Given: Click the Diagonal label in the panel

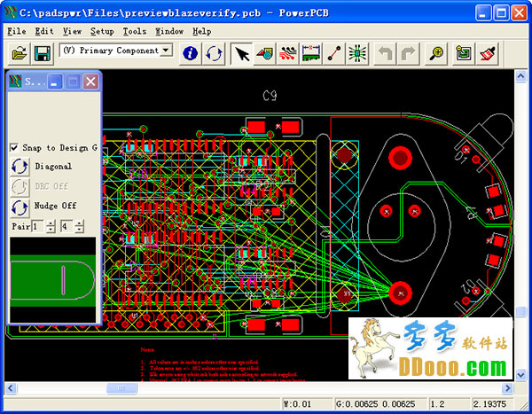Looking at the screenshot, I should (53, 167).
